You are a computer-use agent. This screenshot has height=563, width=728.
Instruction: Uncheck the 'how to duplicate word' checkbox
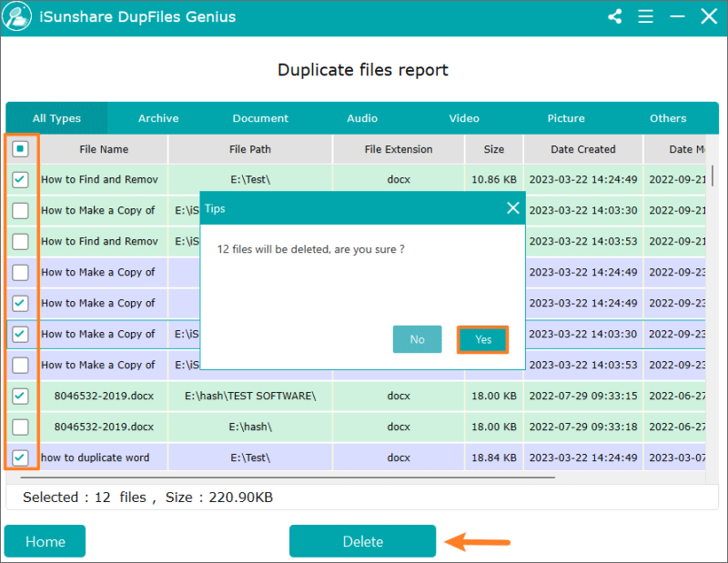tap(21, 457)
